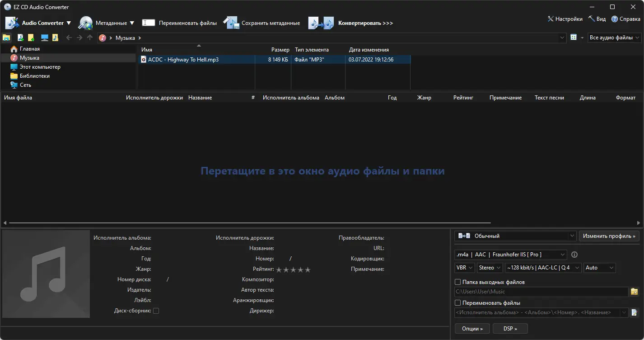Click the Изменить профиль button
Screen dimensions: 644x340
tap(609, 236)
